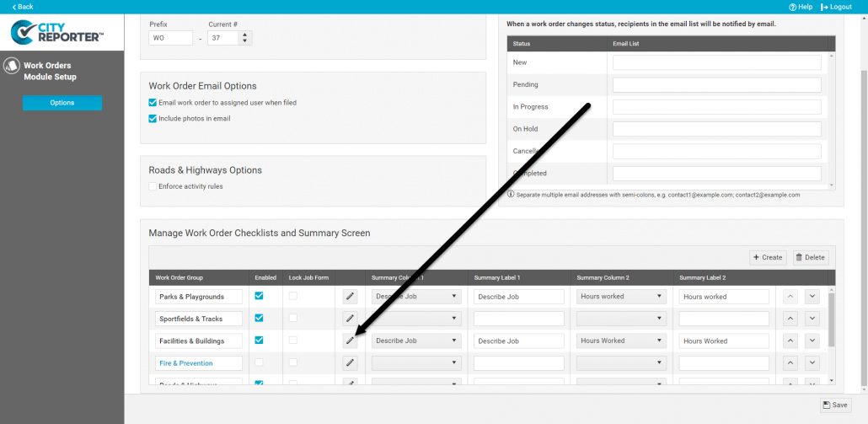Click the Save button
The width and height of the screenshot is (868, 424).
tap(834, 405)
